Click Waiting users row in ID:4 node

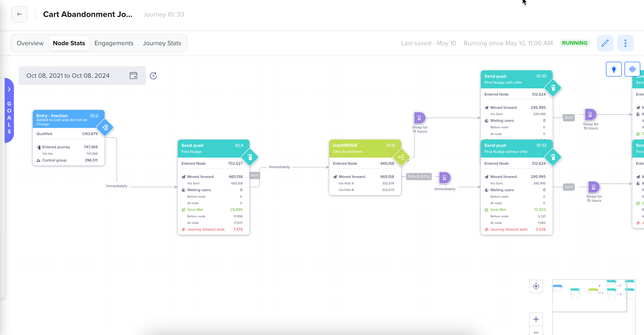click(x=212, y=190)
